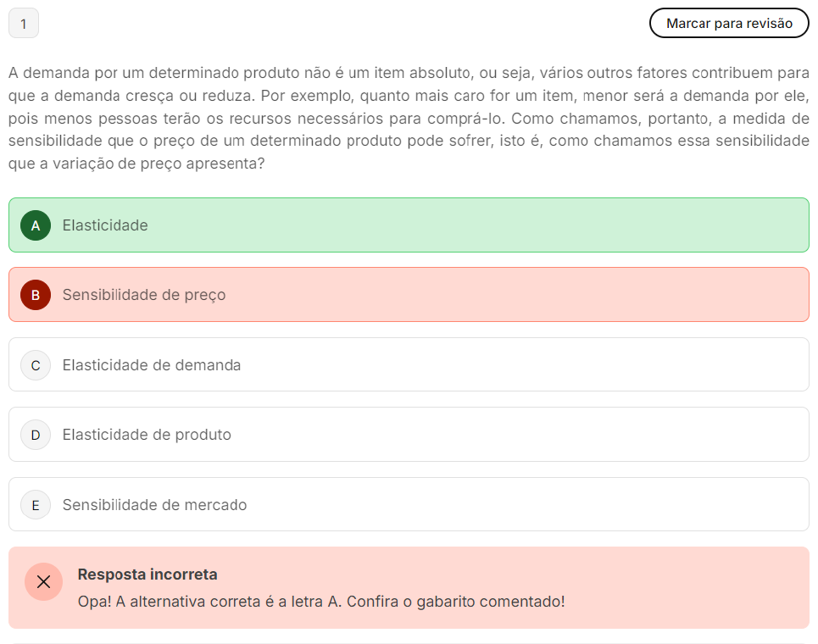The height and width of the screenshot is (644, 818).
Task: Click the question number 1 badge
Action: [24, 24]
